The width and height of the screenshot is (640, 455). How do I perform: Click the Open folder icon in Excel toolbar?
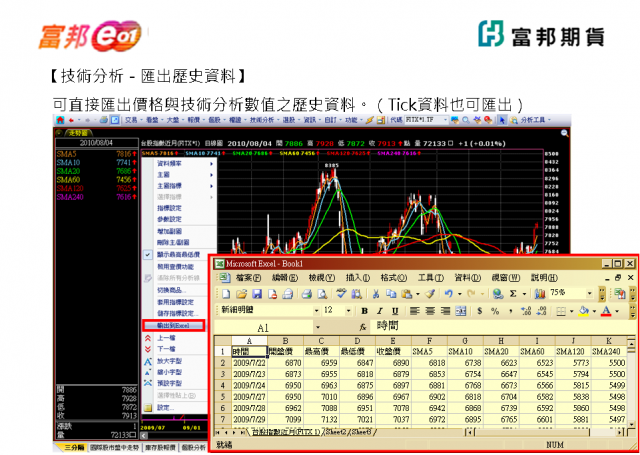click(242, 293)
